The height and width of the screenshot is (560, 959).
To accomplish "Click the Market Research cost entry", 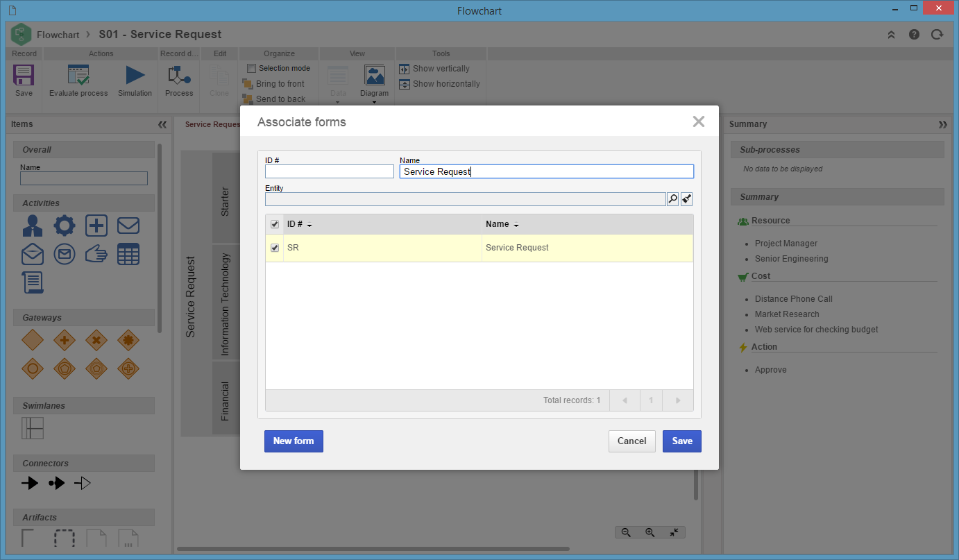I will tap(787, 314).
